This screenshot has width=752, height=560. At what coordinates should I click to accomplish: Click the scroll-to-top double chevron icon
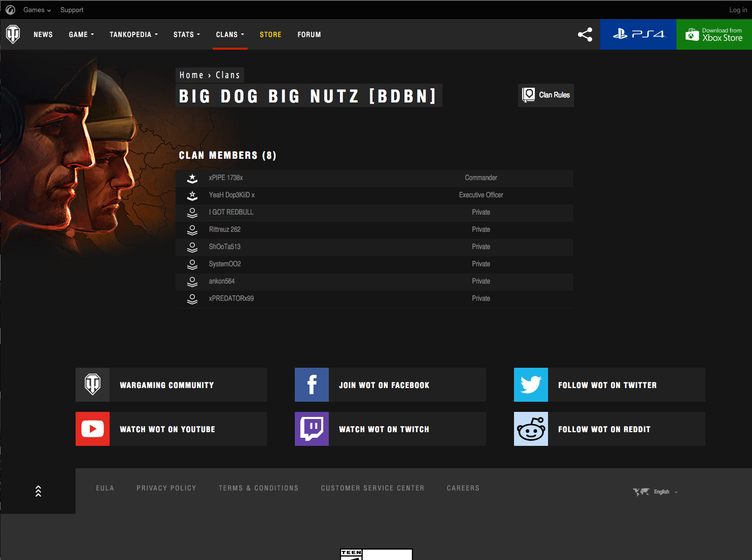38,491
